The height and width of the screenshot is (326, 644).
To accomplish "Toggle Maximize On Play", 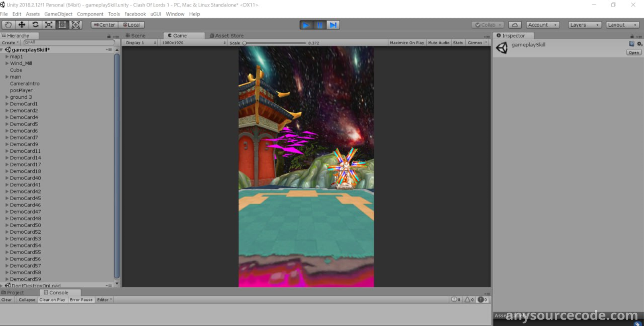I will [x=407, y=43].
